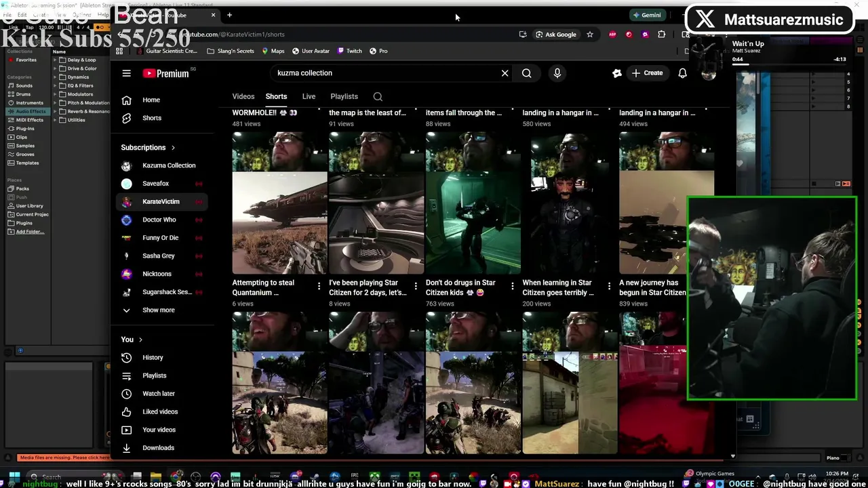Image resolution: width=868 pixels, height=488 pixels.
Task: Open Your videos in the sidebar
Action: (x=161, y=430)
